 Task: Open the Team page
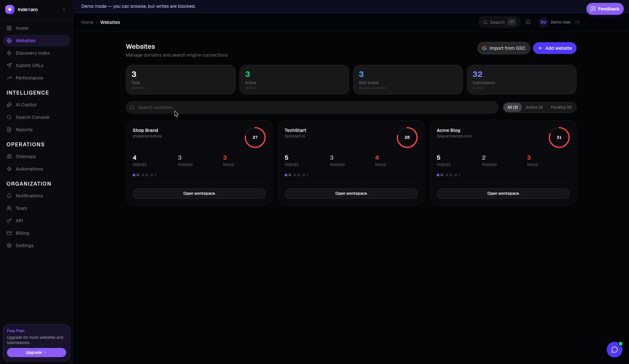pos(36,208)
